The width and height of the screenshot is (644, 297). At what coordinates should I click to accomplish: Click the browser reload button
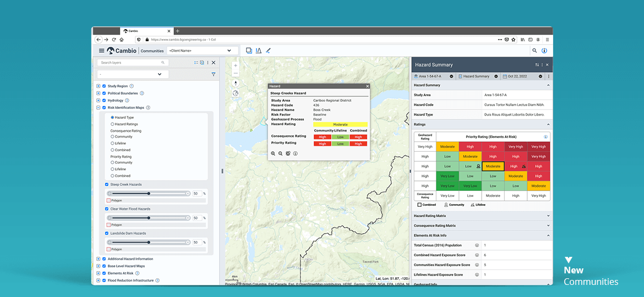click(x=114, y=40)
